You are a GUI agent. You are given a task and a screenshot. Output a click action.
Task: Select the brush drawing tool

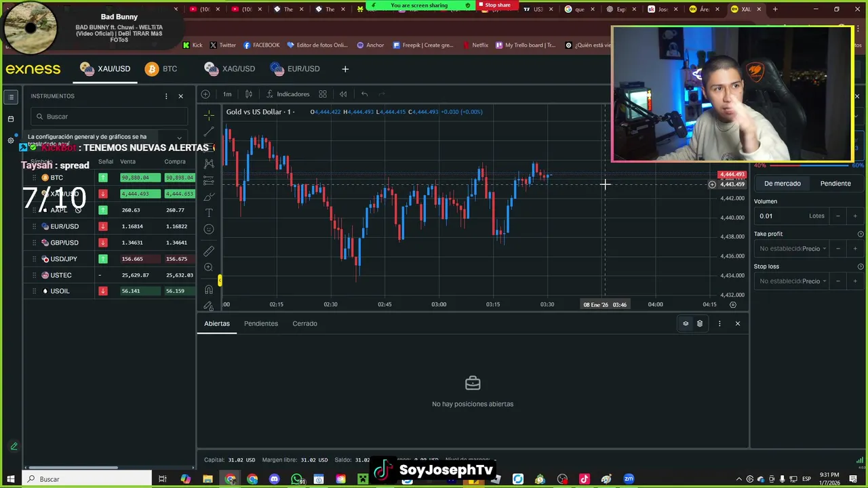coord(209,197)
